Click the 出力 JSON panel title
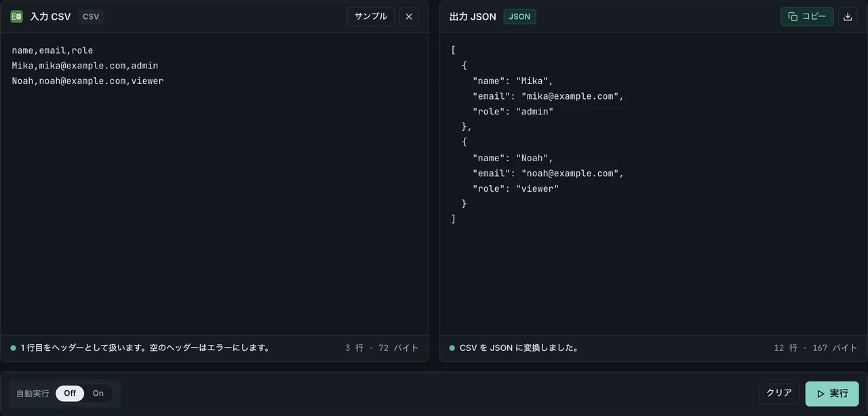The height and width of the screenshot is (416, 868). [473, 16]
